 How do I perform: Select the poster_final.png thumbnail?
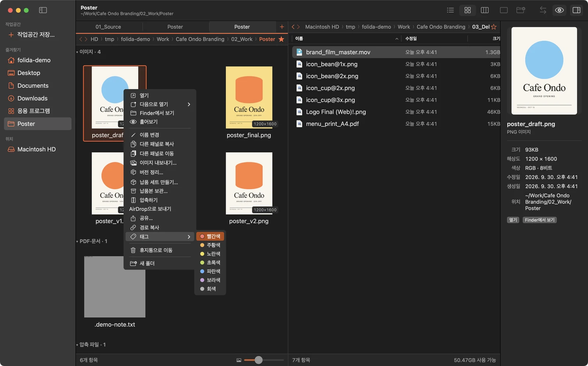coord(249,97)
